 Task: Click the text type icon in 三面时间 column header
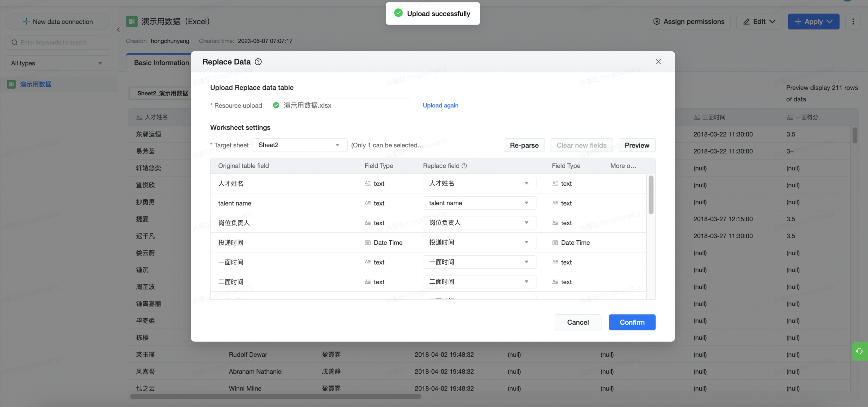pos(697,117)
